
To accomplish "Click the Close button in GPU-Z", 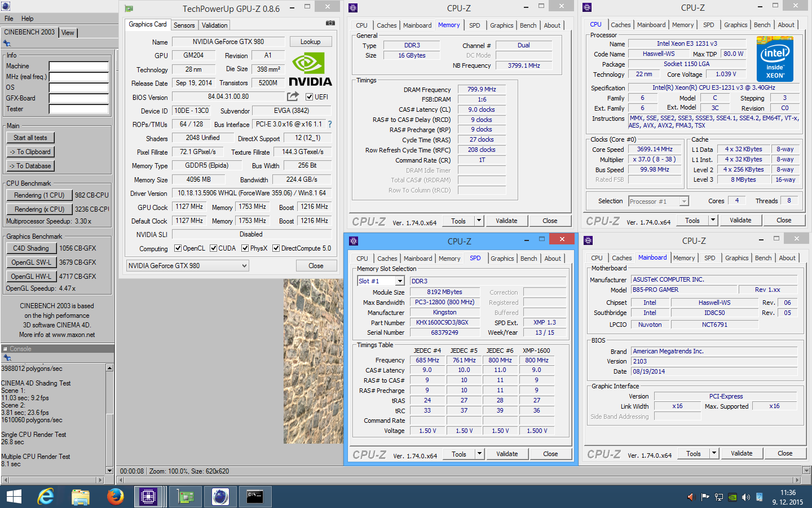I will [x=316, y=266].
